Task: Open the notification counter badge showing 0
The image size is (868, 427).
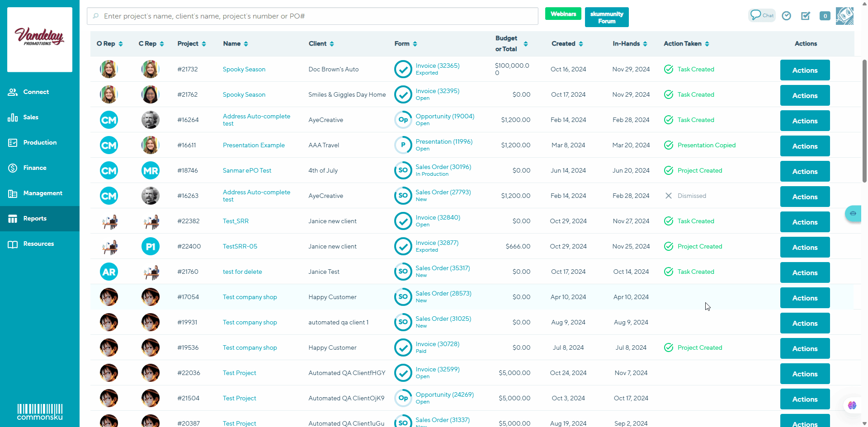Action: (825, 16)
